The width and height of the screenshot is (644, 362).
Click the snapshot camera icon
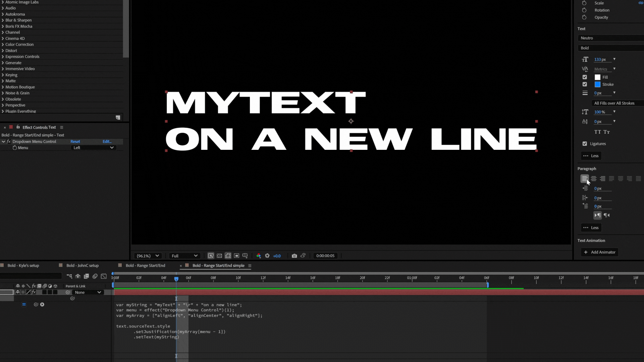(x=294, y=256)
